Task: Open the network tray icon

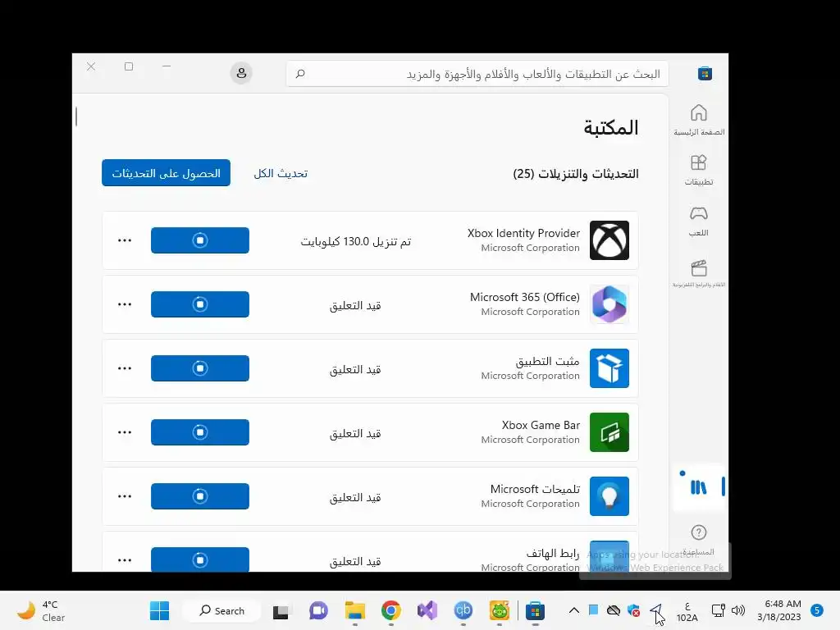Action: tap(718, 610)
